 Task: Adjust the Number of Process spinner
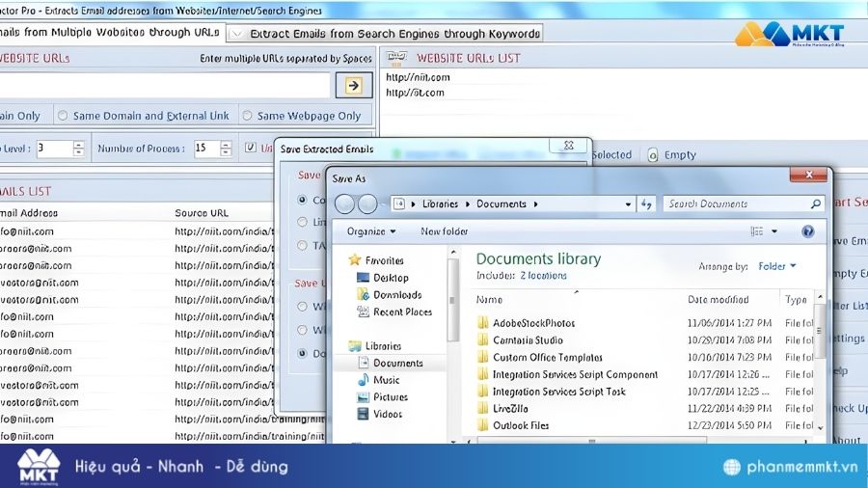coord(226,149)
